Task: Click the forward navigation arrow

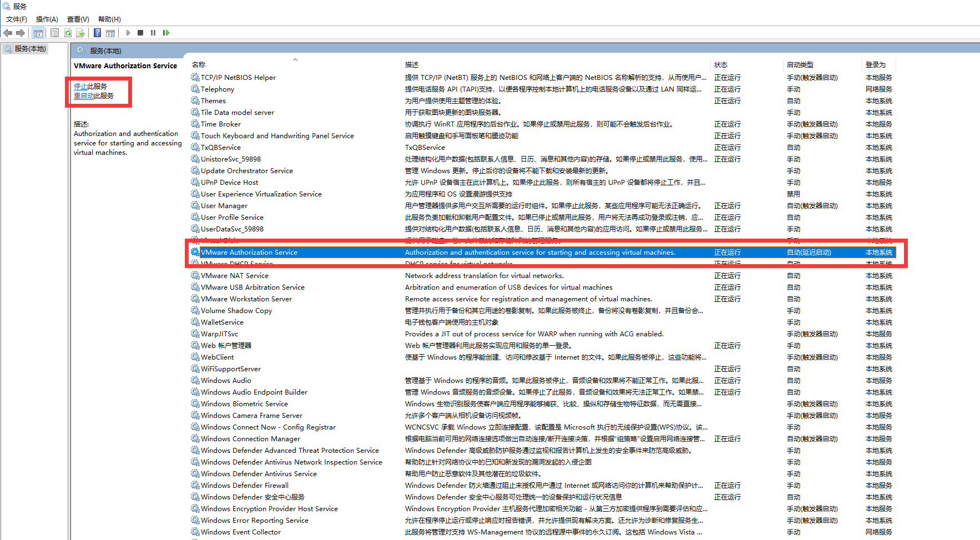Action: click(x=21, y=33)
